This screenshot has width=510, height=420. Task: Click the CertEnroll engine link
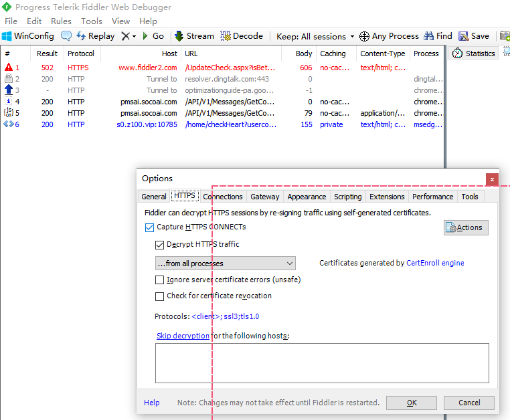coord(435,264)
